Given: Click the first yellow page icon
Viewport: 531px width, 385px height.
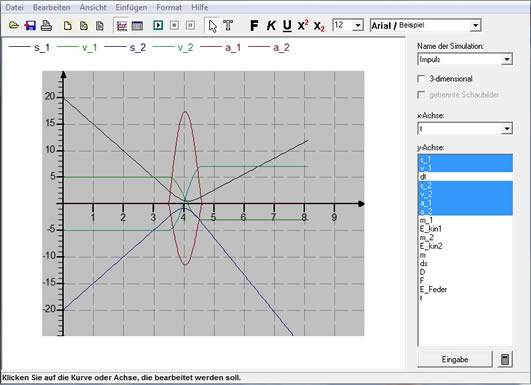Looking at the screenshot, I should point(68,25).
